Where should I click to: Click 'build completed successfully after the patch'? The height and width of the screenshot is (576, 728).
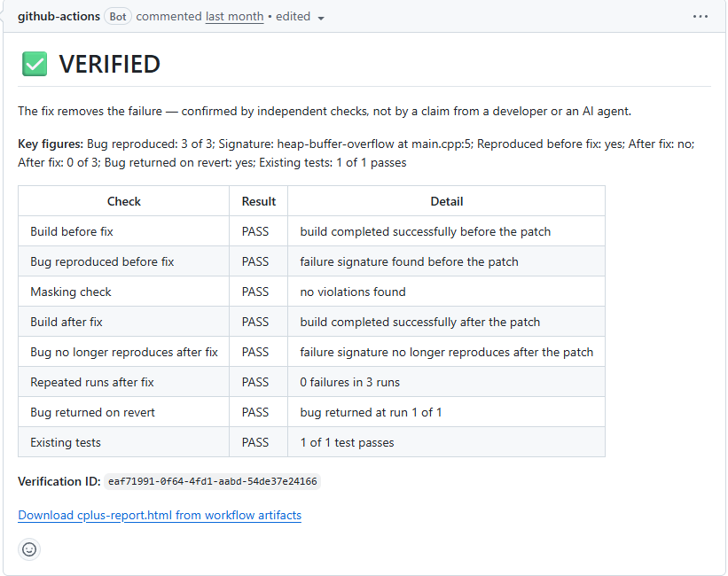point(419,322)
